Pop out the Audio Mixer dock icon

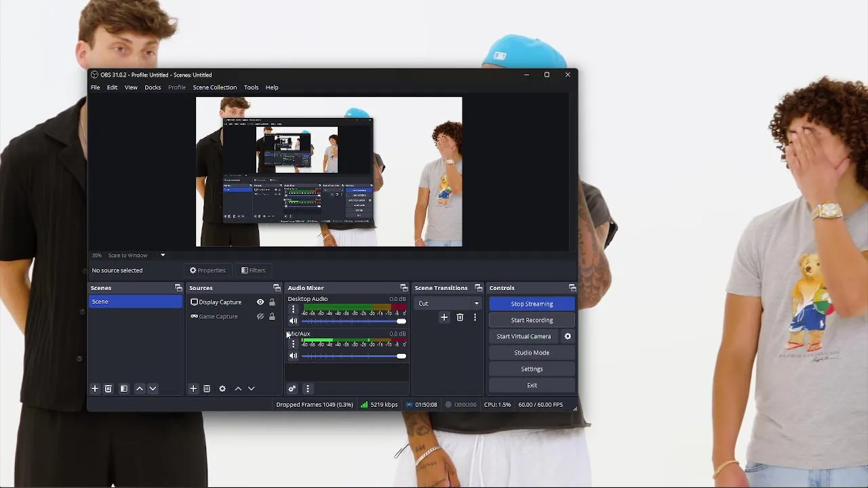click(x=403, y=288)
